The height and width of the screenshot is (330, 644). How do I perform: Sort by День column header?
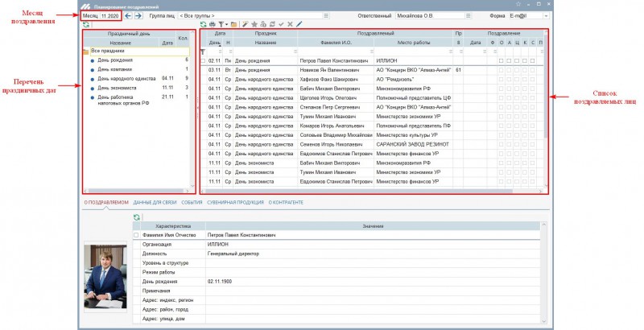pos(215,43)
